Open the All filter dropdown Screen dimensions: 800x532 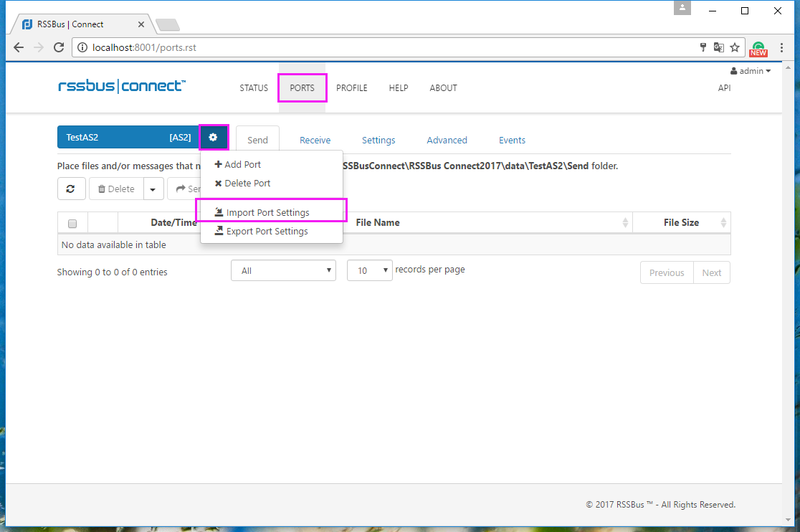283,270
